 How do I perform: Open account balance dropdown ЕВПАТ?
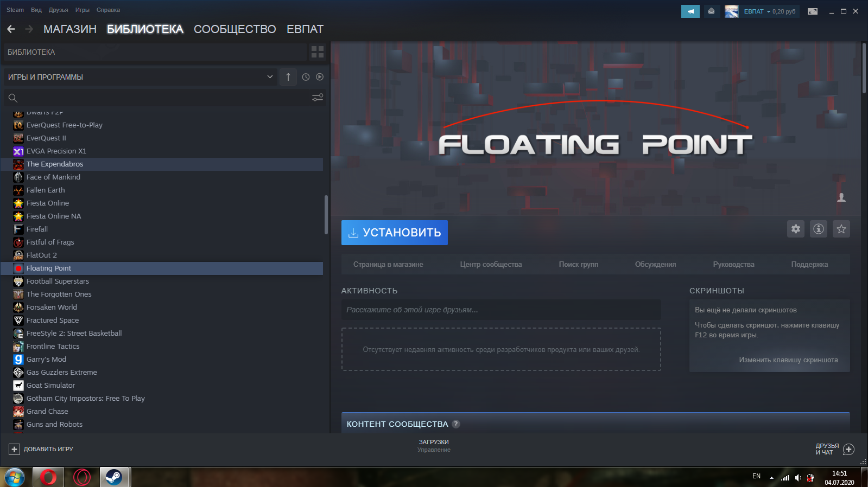click(769, 11)
